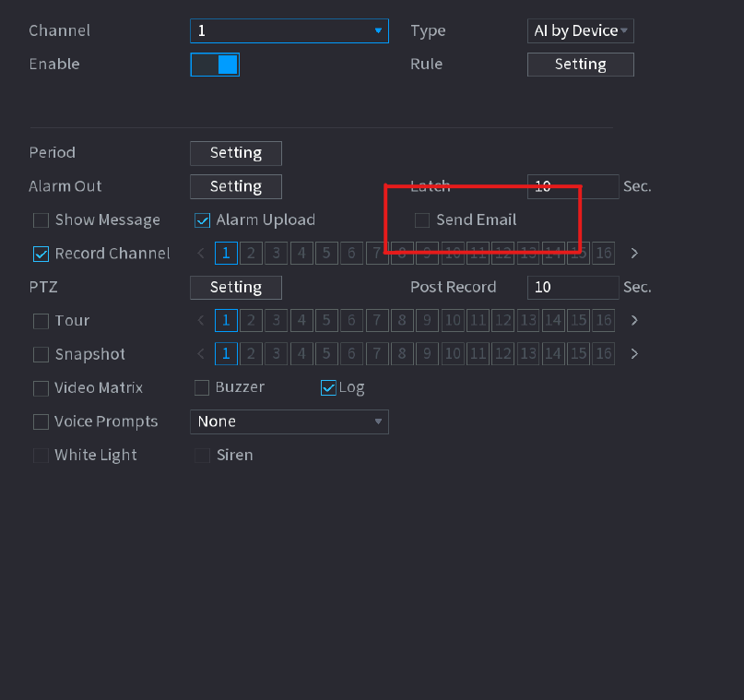
Task: Select Tour channel number 2
Action: (x=251, y=320)
